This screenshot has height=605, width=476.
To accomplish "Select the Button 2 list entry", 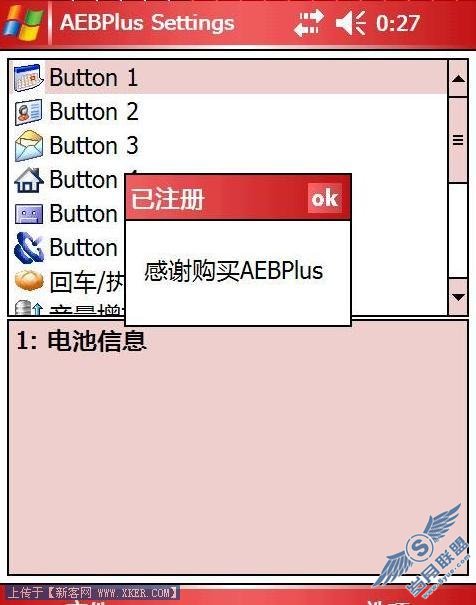I will click(228, 112).
